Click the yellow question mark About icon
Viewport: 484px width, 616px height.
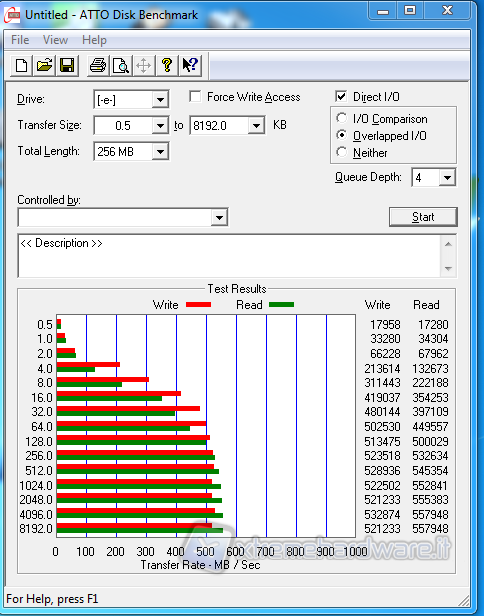pos(167,65)
